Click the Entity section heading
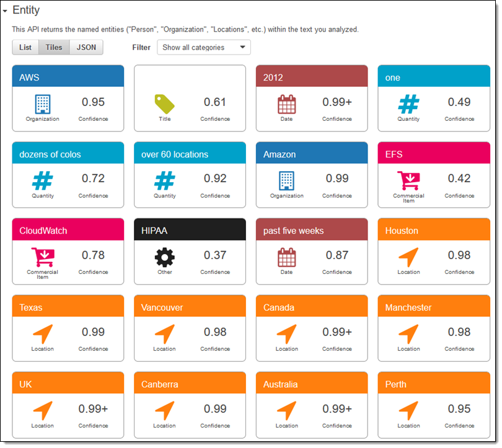Image resolution: width=502 pixels, height=448 pixels. pyautogui.click(x=26, y=10)
